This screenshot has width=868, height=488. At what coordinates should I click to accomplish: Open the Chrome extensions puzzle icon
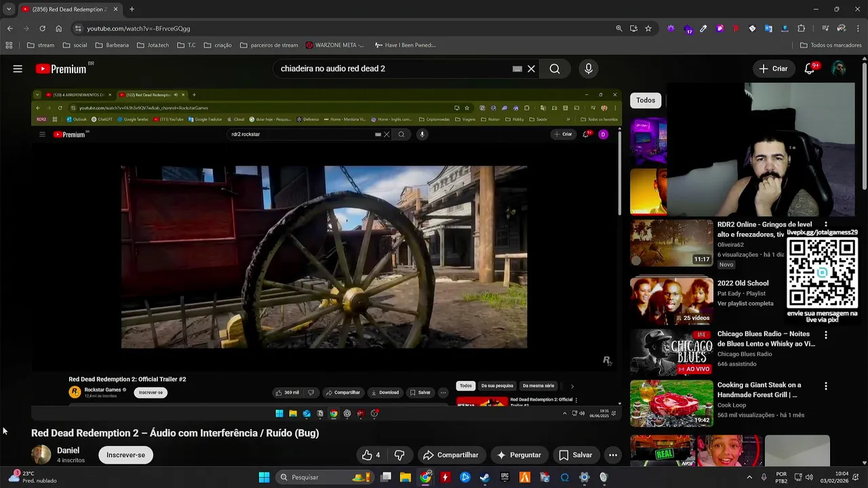(x=801, y=28)
